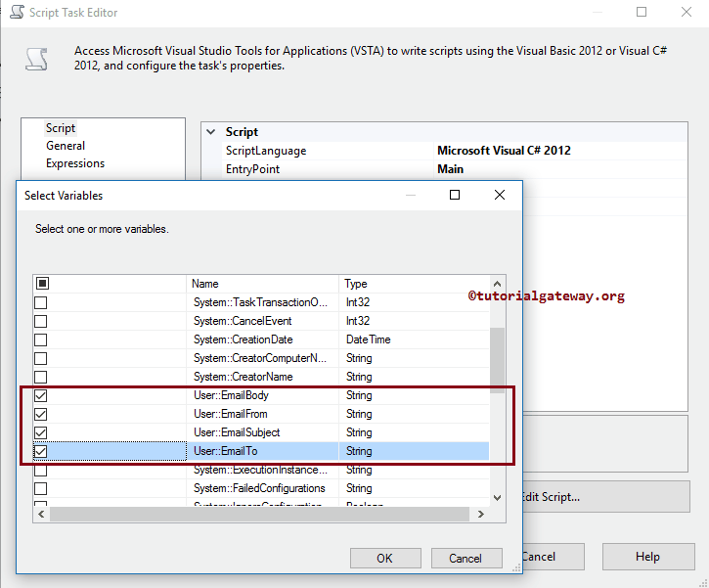Sort by the Type column header
The height and width of the screenshot is (588, 709).
(414, 284)
